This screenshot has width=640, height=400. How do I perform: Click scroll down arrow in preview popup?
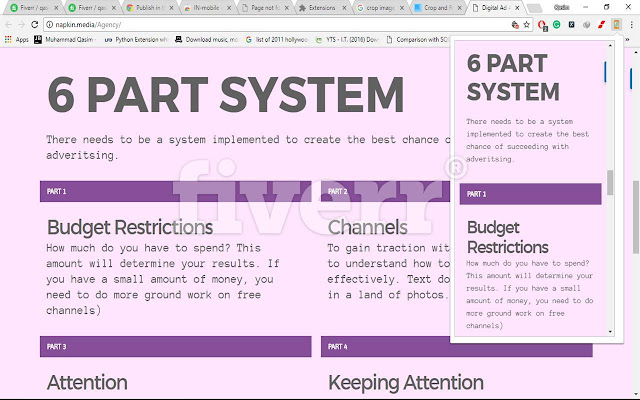[x=610, y=331]
